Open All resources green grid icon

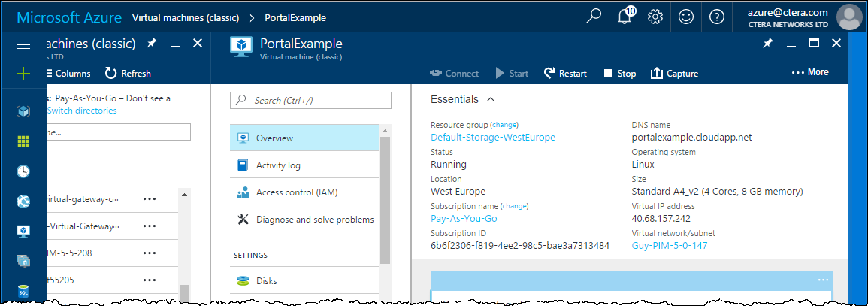(x=23, y=141)
